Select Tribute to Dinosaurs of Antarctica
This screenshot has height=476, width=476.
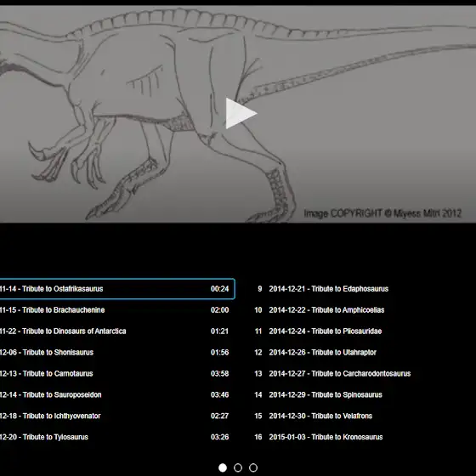click(117, 331)
